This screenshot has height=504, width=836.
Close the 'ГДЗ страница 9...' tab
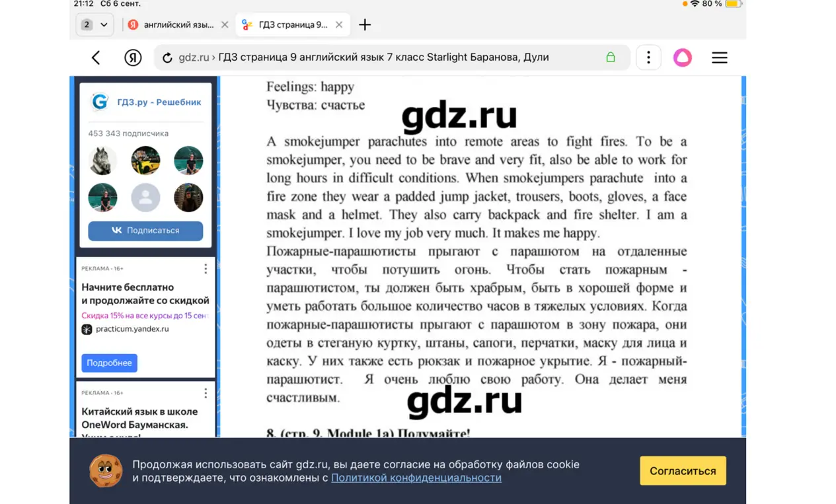[339, 24]
